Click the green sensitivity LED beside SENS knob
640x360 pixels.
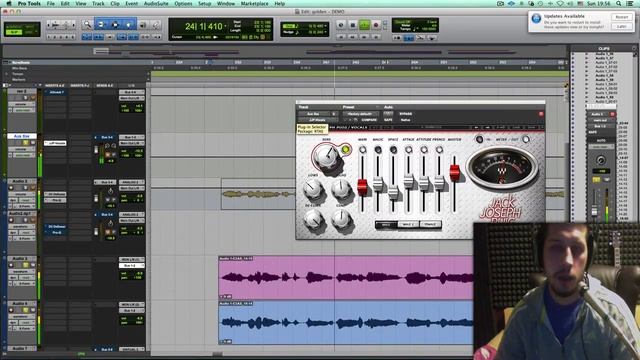pos(346,149)
